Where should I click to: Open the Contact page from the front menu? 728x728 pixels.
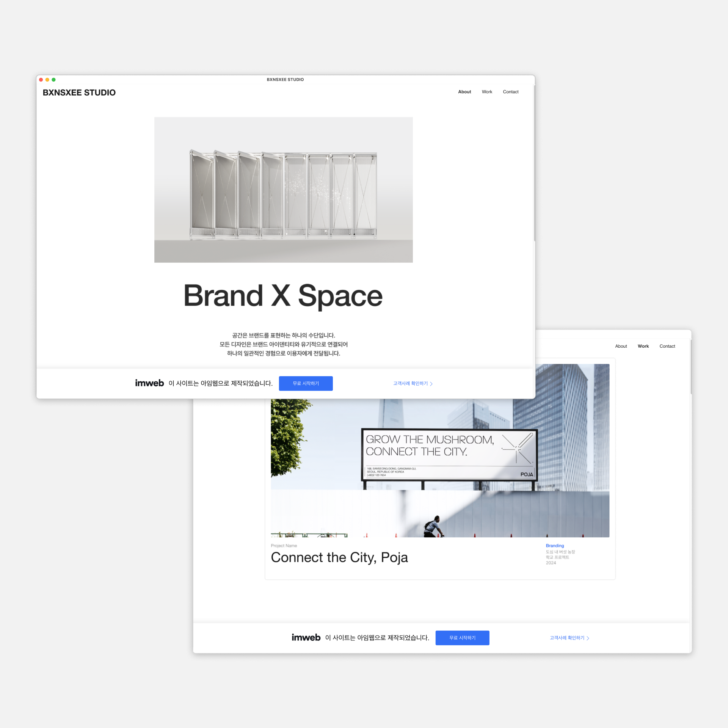click(x=510, y=92)
